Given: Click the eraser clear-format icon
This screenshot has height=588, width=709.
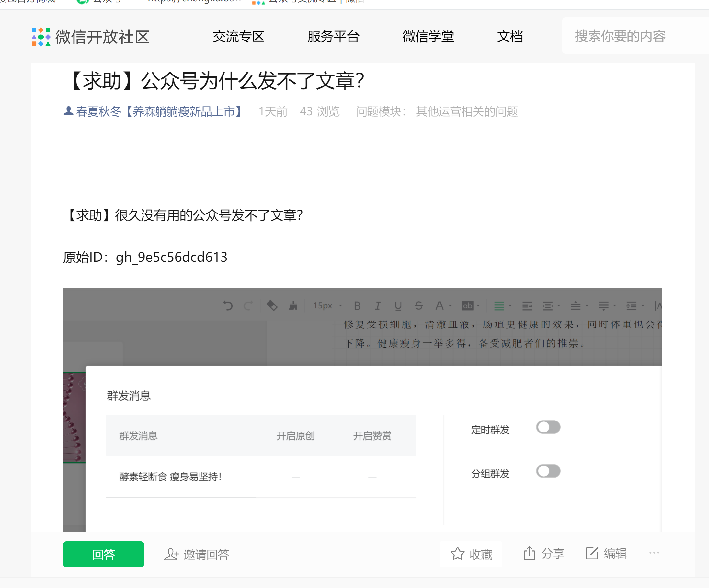Looking at the screenshot, I should point(272,306).
